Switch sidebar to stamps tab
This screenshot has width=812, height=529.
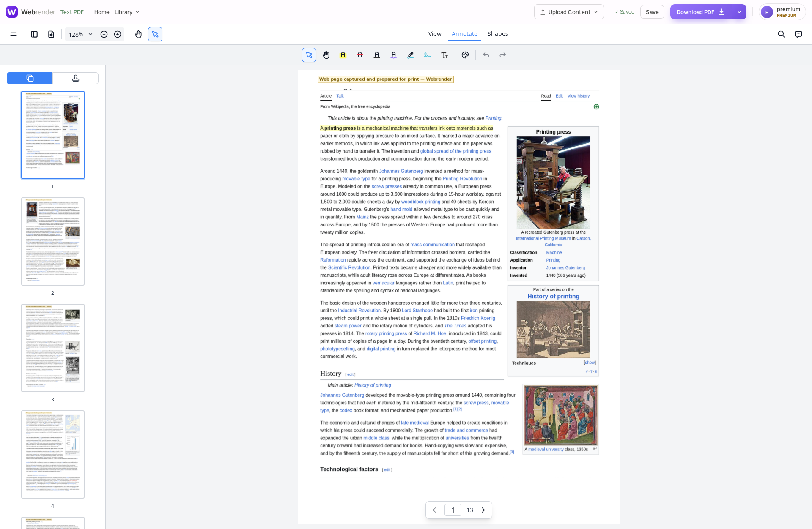(x=76, y=78)
